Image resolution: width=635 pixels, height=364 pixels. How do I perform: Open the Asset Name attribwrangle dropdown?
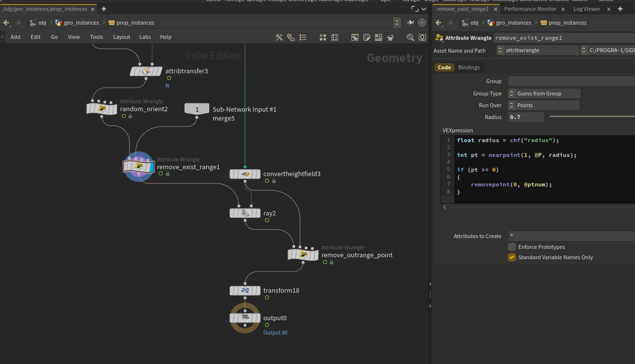point(538,50)
